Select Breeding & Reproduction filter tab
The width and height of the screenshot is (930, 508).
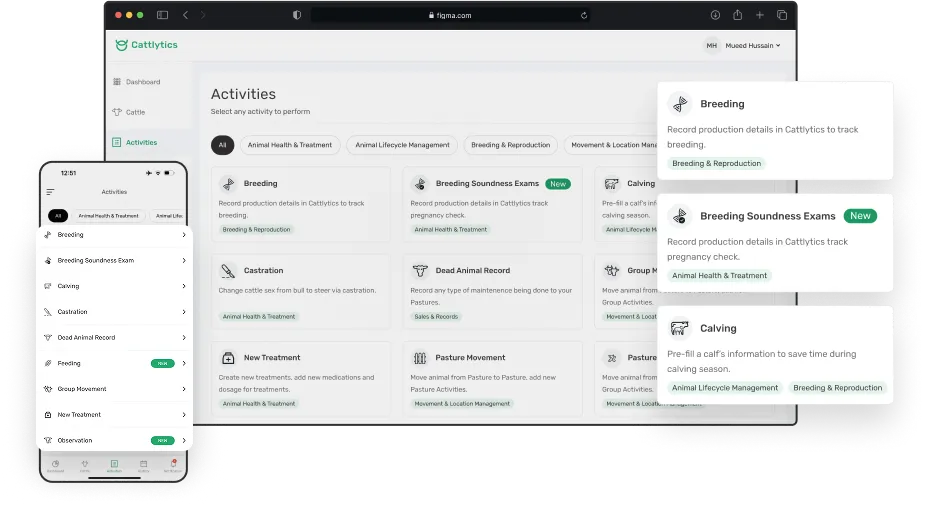511,145
